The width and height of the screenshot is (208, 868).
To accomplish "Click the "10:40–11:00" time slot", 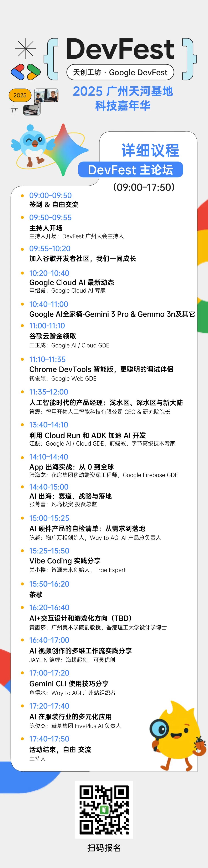I will [49, 304].
